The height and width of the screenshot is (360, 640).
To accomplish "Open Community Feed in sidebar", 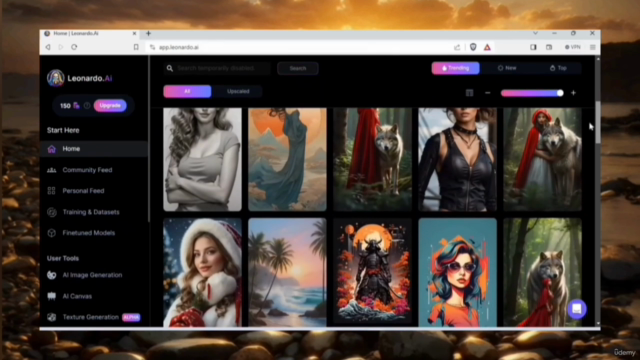I will (x=87, y=170).
